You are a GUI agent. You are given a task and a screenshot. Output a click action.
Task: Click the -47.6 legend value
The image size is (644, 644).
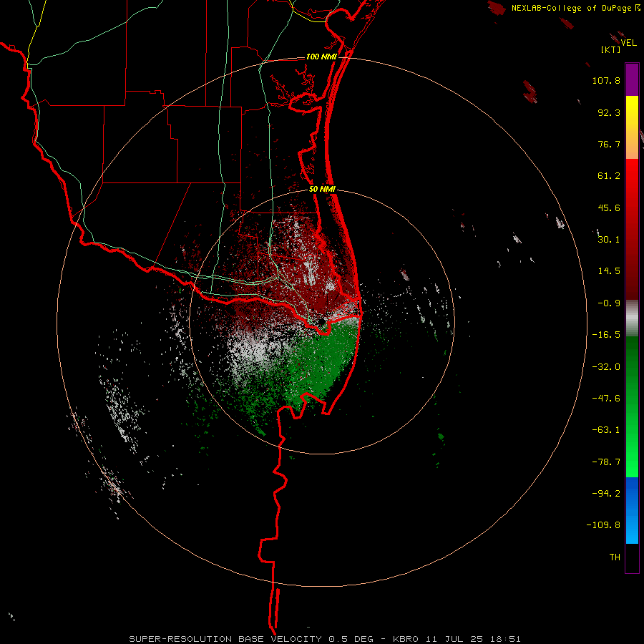coord(606,399)
